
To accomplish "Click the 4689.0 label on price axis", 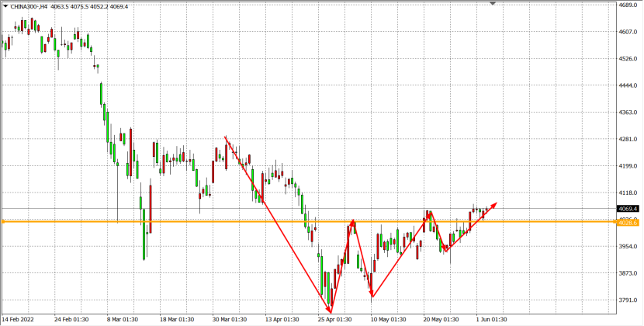I will click(x=628, y=5).
